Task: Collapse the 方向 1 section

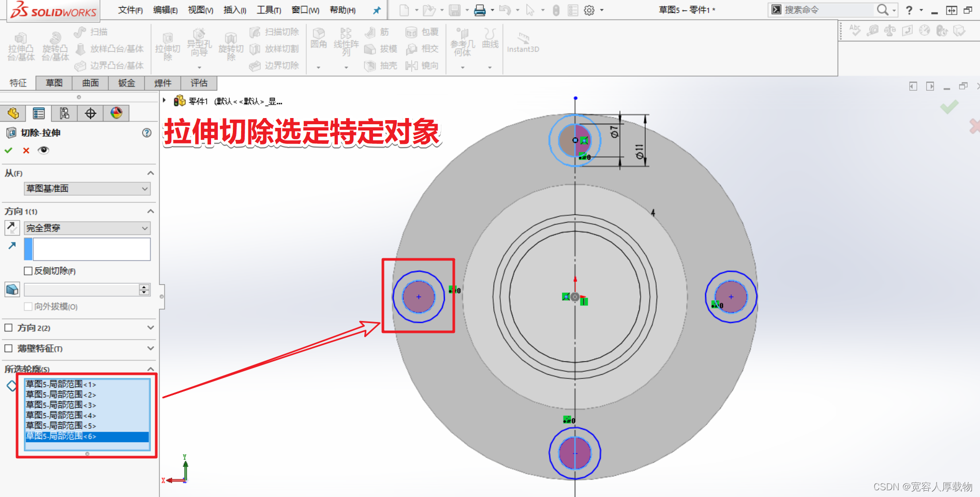Action: click(x=151, y=211)
